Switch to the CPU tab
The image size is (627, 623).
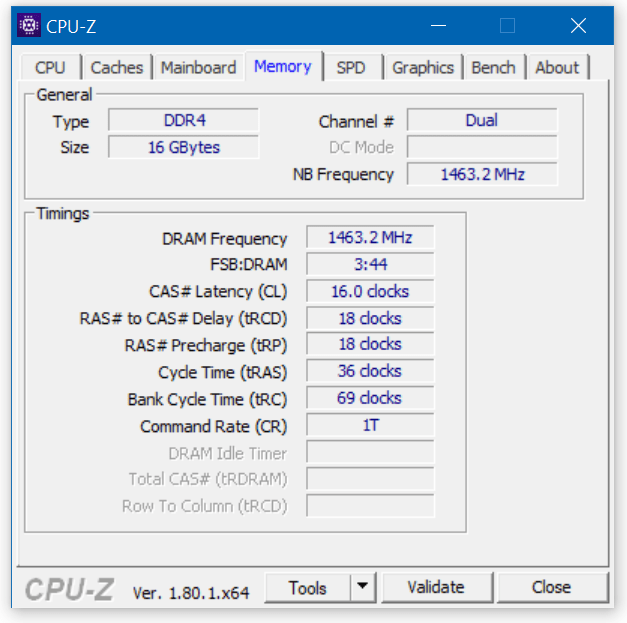(x=50, y=68)
